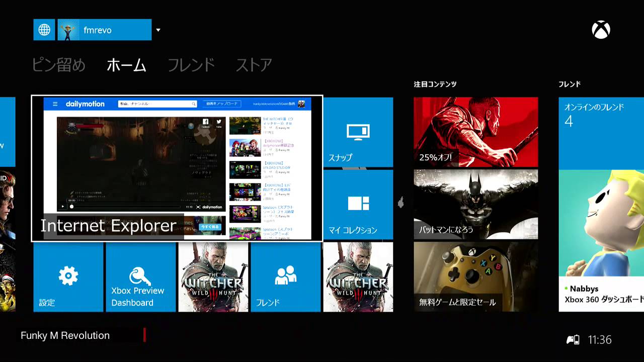644x362 pixels.
Task: Open the オンラインのフレンド tile
Action: (x=601, y=133)
